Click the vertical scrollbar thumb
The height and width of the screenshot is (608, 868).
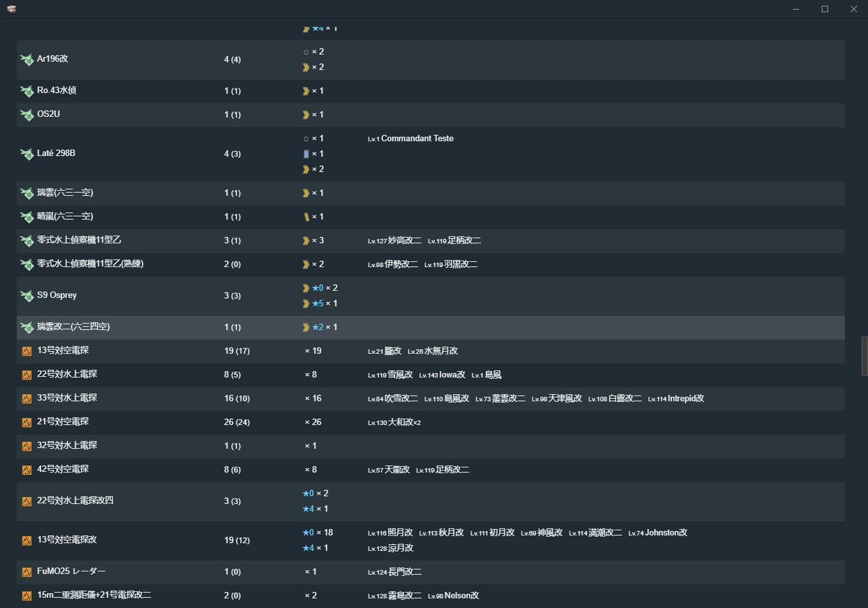pos(864,356)
